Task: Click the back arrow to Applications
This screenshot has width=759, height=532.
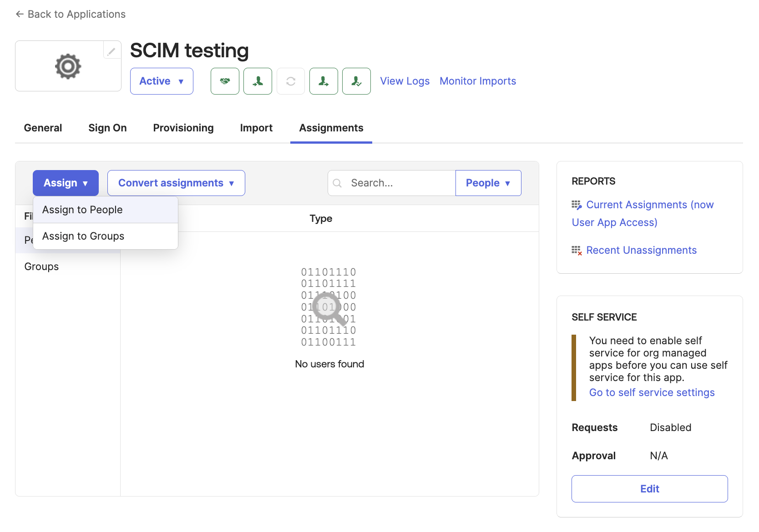Action: [20, 14]
